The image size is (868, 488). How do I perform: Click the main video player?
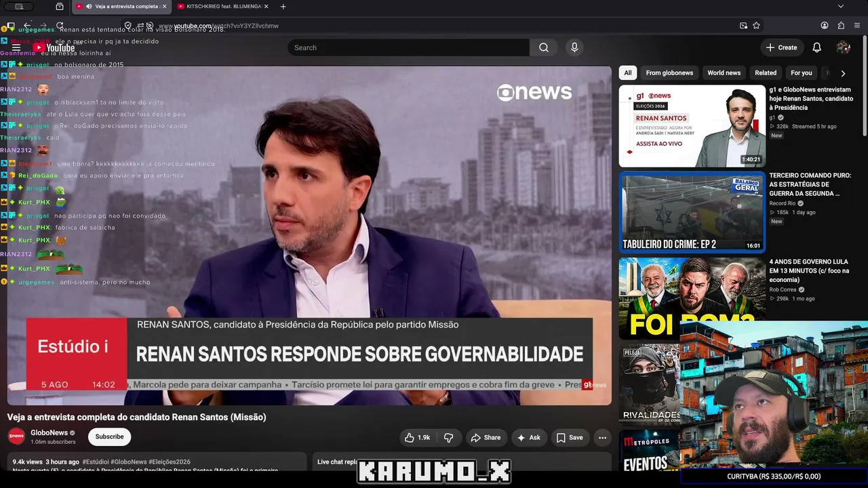[309, 235]
